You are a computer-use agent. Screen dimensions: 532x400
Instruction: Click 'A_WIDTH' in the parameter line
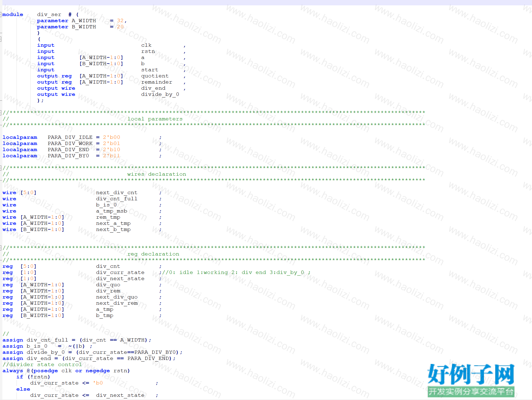(x=84, y=21)
